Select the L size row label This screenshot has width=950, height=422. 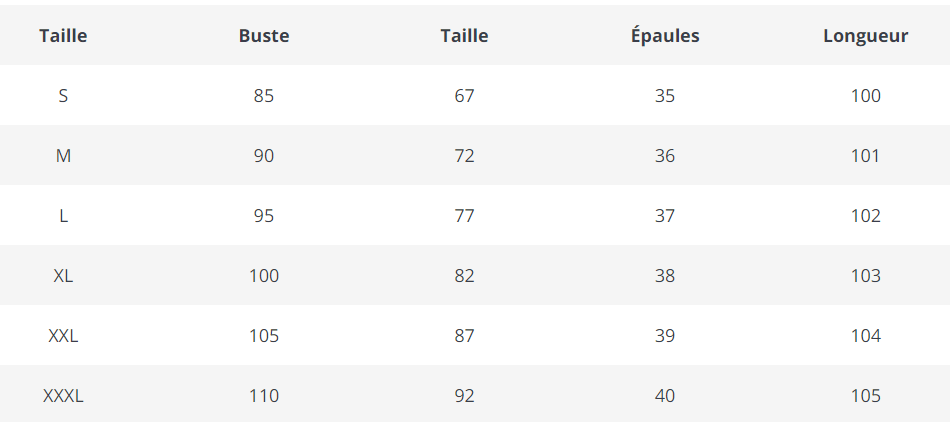pyautogui.click(x=63, y=216)
